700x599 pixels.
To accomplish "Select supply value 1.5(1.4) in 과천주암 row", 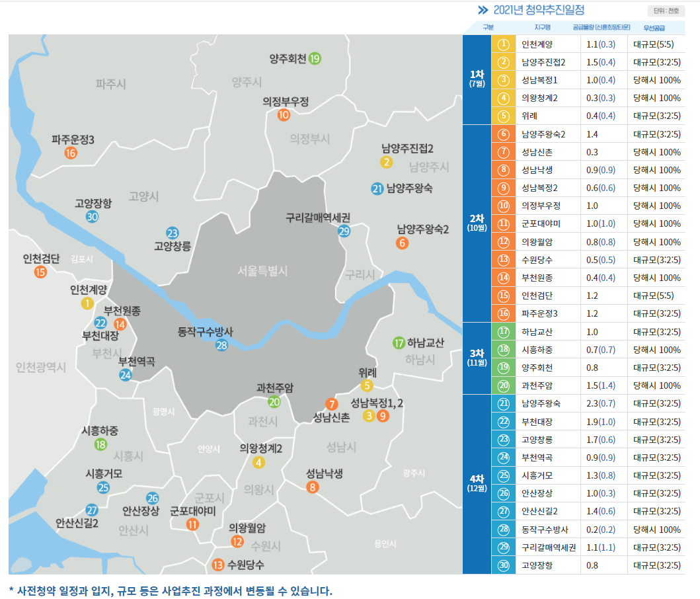I will click(x=600, y=385).
